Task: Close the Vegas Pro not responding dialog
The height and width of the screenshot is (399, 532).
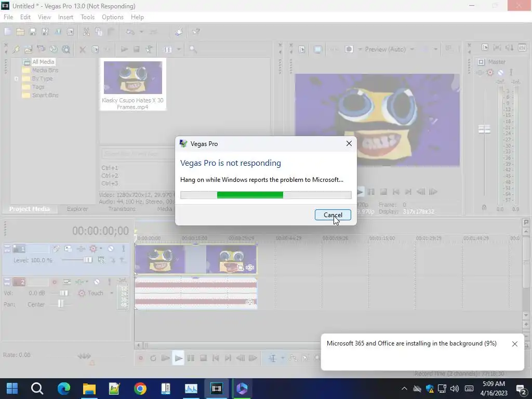Action: point(349,143)
